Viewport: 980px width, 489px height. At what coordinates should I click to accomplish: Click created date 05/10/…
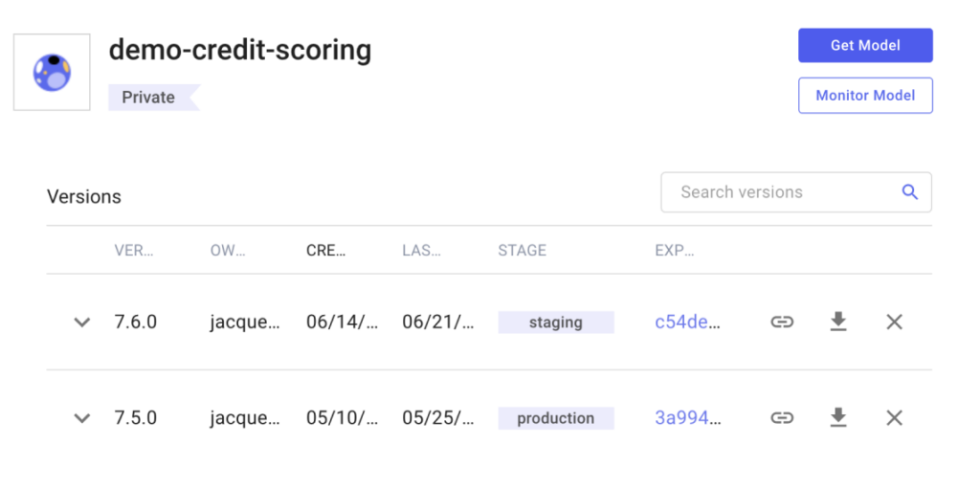tap(342, 418)
